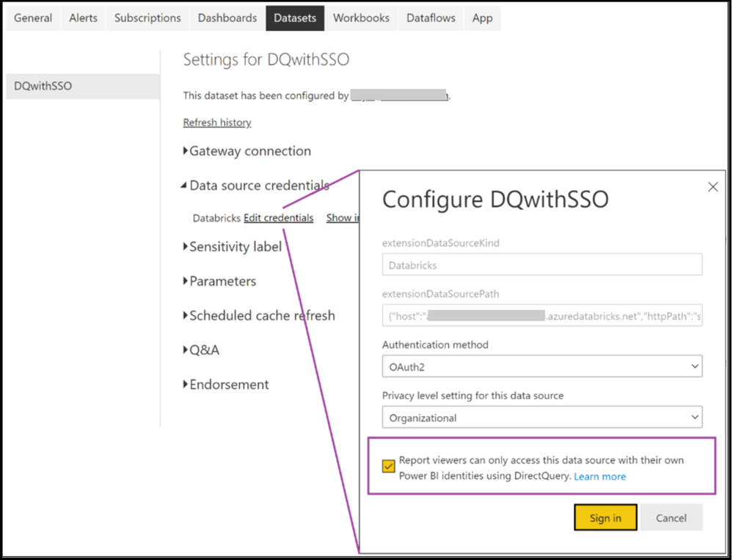Select the Datasets tab
This screenshot has height=560, width=733.
[295, 18]
